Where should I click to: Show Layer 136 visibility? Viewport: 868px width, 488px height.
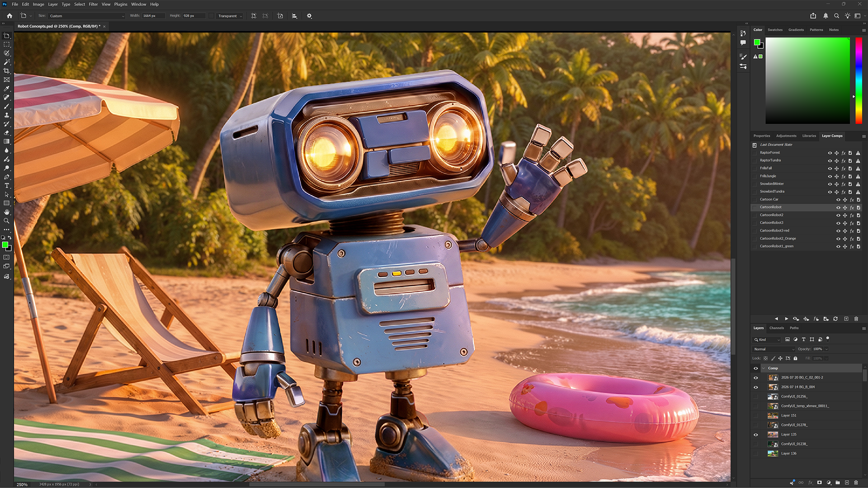click(756, 454)
